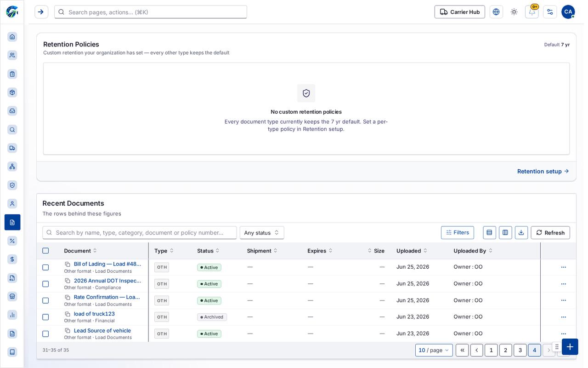Toggle the select-all checkbox in table header

coord(45,251)
